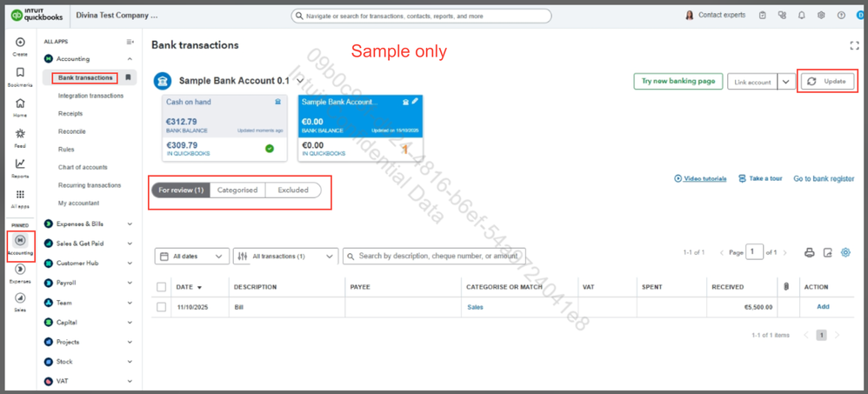868x394 pixels.
Task: Click Sales category in Bill row
Action: [x=475, y=307]
